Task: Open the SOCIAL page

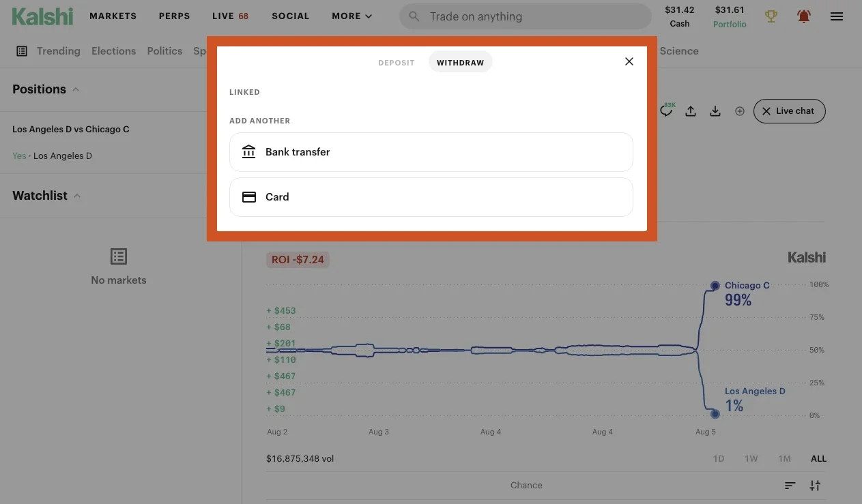Action: pos(291,16)
